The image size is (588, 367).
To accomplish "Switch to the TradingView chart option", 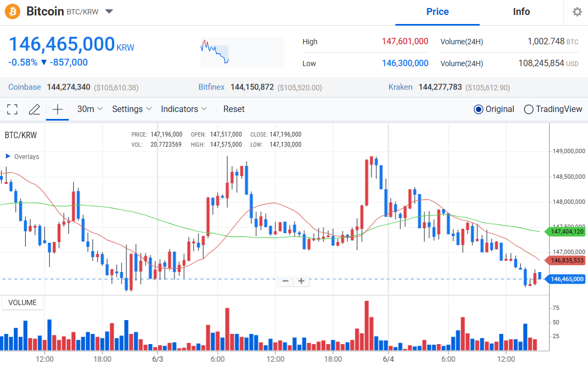I will pos(529,109).
